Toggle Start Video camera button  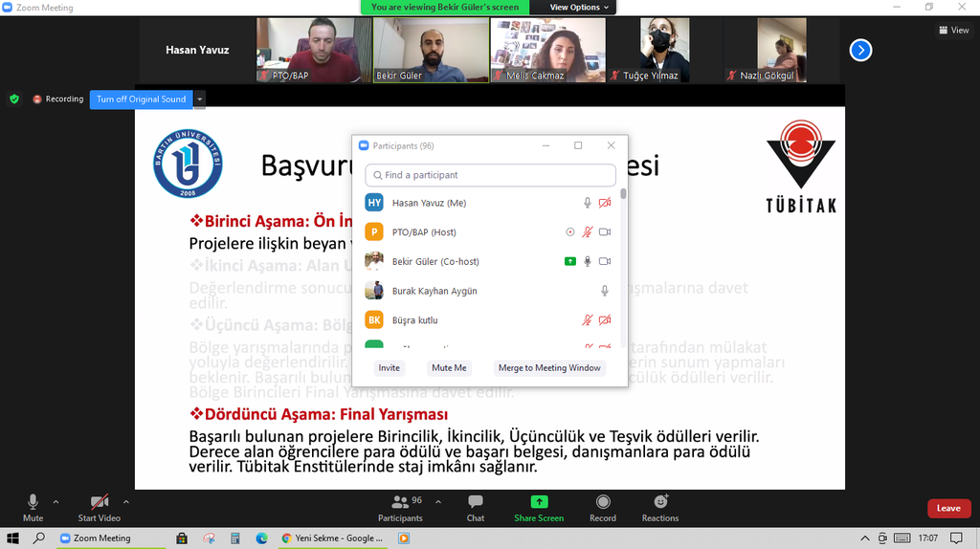100,503
